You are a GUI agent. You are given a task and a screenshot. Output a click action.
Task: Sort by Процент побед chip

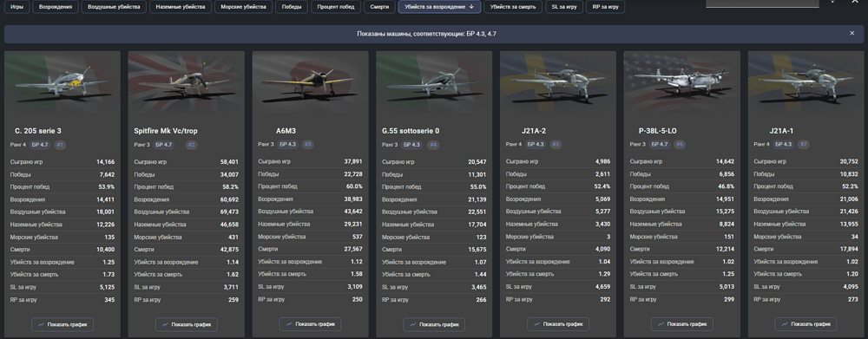coord(336,7)
